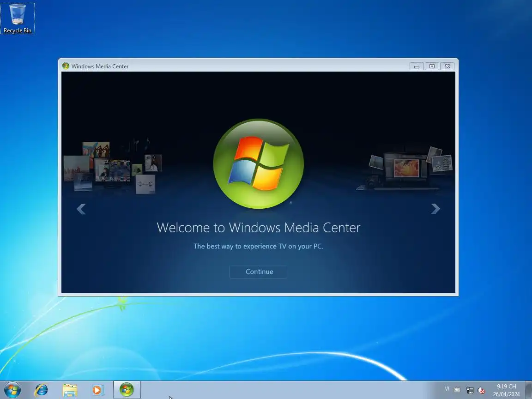Launch Windows Media Player from the taskbar
This screenshot has width=532, height=399.
97,390
